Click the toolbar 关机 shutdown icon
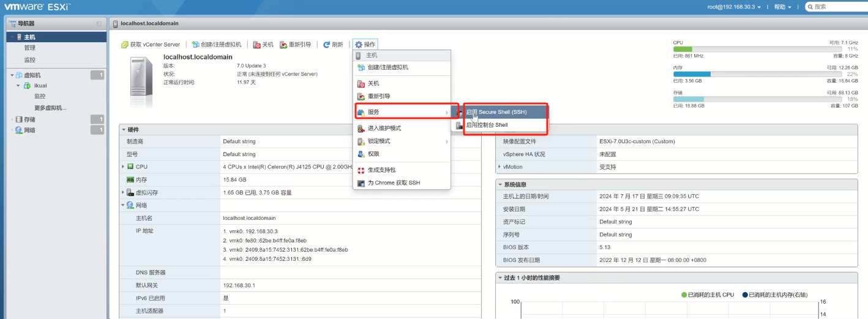Viewport: 868px width, 319px height. point(256,45)
